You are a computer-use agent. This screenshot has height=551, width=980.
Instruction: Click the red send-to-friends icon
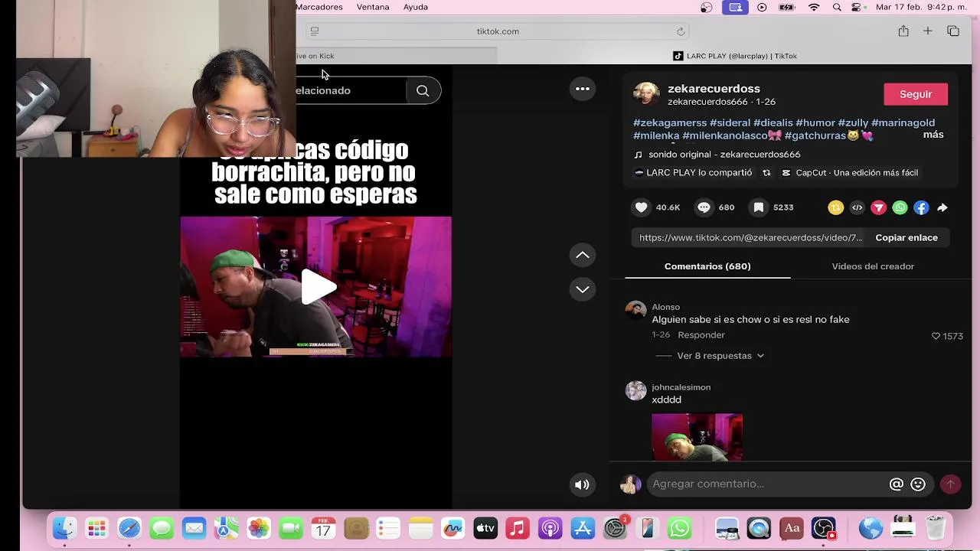[878, 207]
